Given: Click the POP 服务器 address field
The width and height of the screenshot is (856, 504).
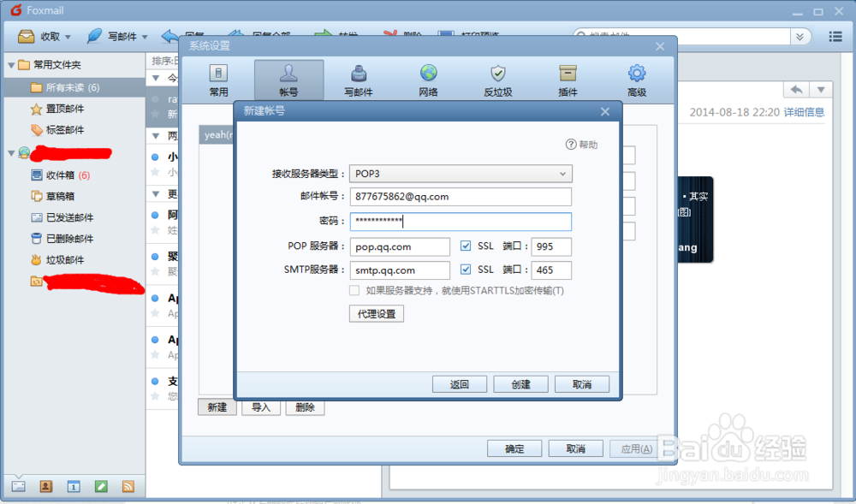Looking at the screenshot, I should click(400, 246).
